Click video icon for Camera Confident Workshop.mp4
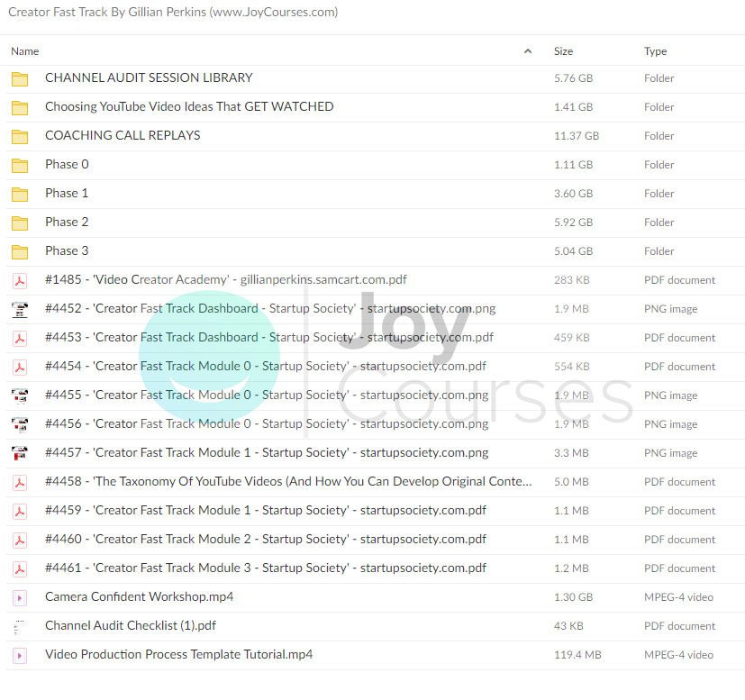 click(x=20, y=598)
